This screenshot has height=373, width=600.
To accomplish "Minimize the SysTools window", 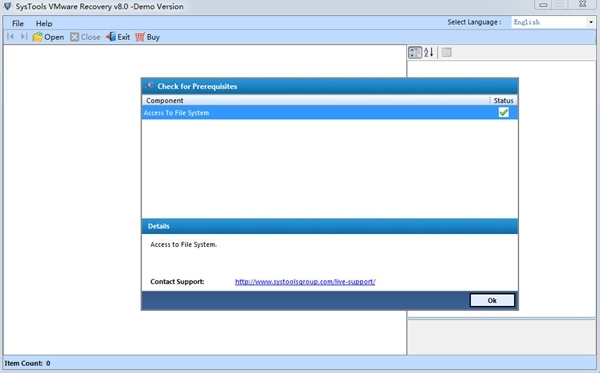I will pyautogui.click(x=543, y=5).
